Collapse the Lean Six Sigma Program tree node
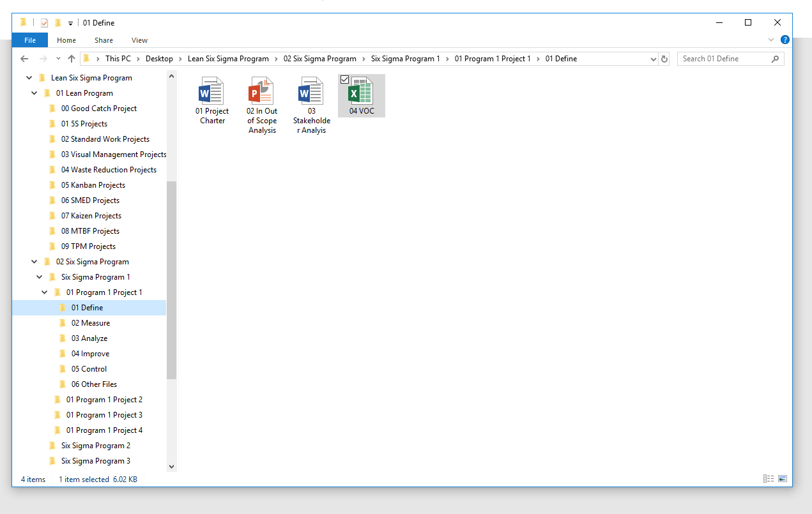 click(29, 78)
